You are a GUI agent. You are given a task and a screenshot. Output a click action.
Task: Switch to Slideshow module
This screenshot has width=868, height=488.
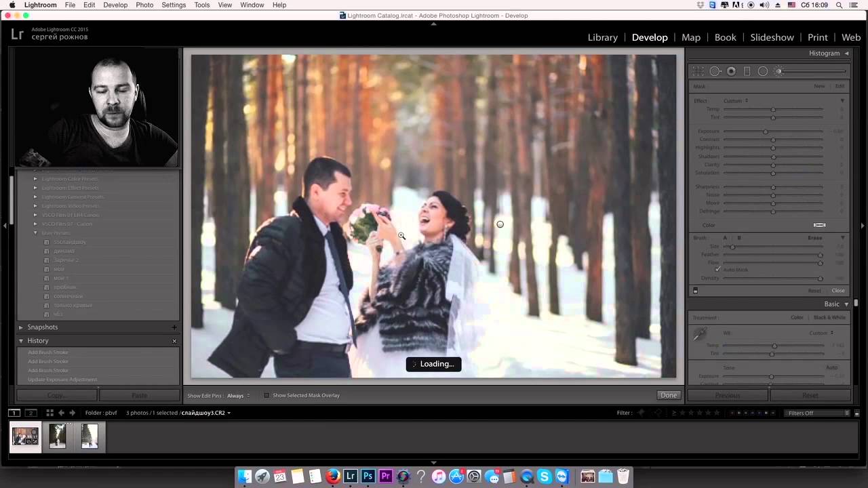(772, 37)
